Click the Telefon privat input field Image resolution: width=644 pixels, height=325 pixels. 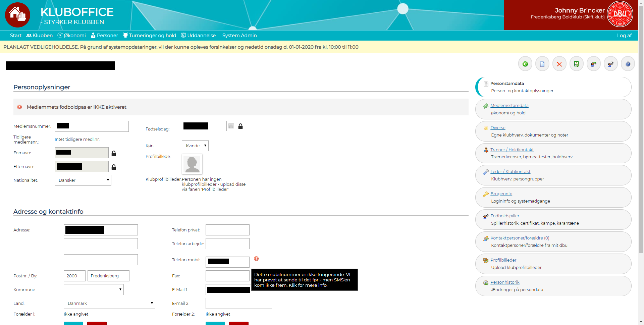[x=227, y=230]
